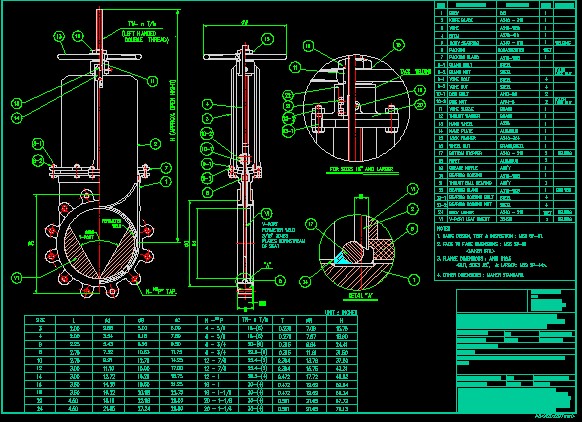Select the "17.72" cell in size 14 row

coord(311,377)
